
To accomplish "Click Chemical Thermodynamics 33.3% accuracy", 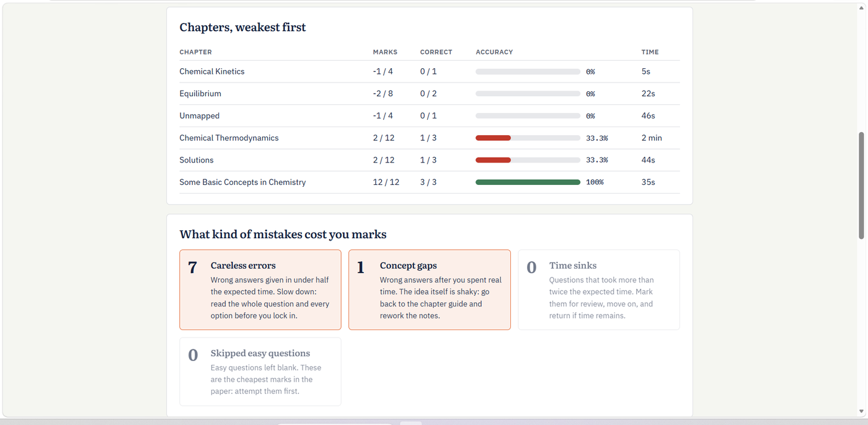I will pyautogui.click(x=597, y=138).
